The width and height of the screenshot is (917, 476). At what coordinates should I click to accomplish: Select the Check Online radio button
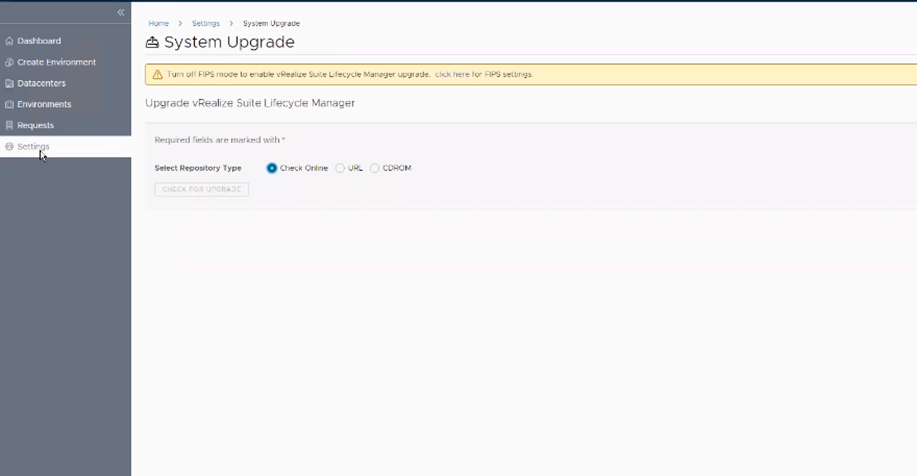(272, 168)
